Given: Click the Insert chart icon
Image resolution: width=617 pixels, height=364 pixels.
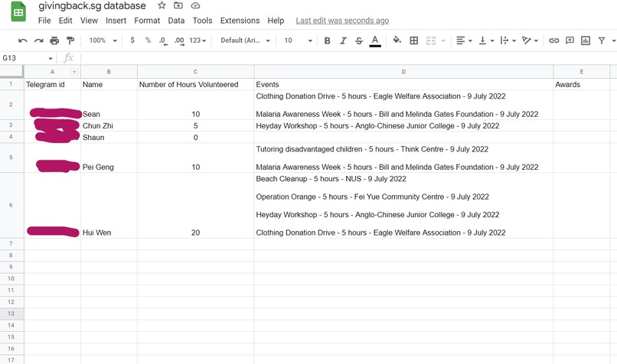Looking at the screenshot, I should pos(586,41).
